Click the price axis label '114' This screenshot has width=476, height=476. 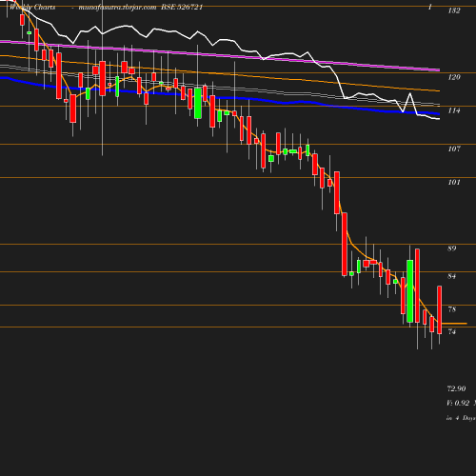(454, 110)
